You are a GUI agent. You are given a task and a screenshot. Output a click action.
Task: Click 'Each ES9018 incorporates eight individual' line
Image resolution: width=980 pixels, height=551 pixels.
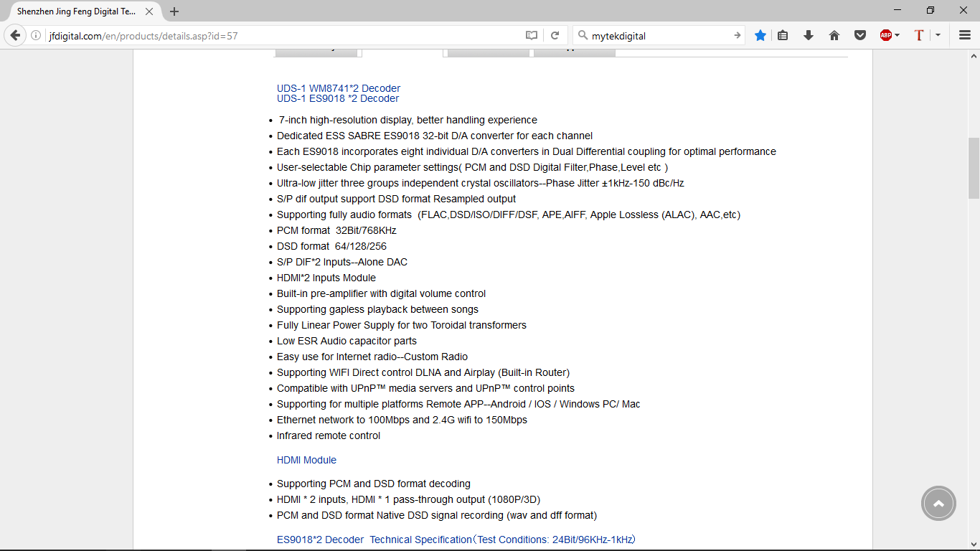pos(527,151)
